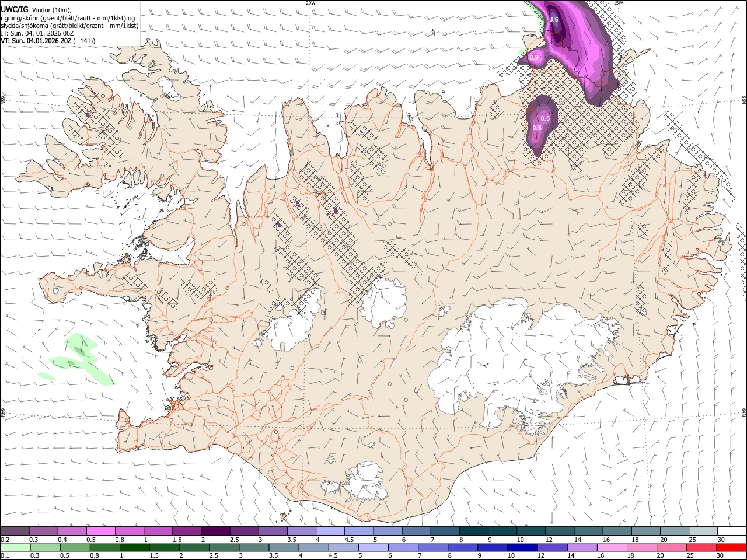Pick the bottom-row deep blue swatch starting at 10
The height and width of the screenshot is (560, 747).
[x=523, y=547]
